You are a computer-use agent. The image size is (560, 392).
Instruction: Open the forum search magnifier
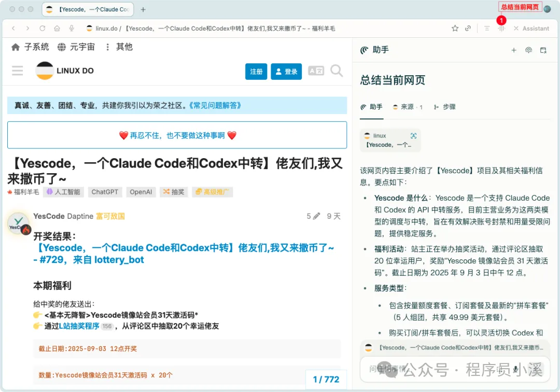coord(337,71)
